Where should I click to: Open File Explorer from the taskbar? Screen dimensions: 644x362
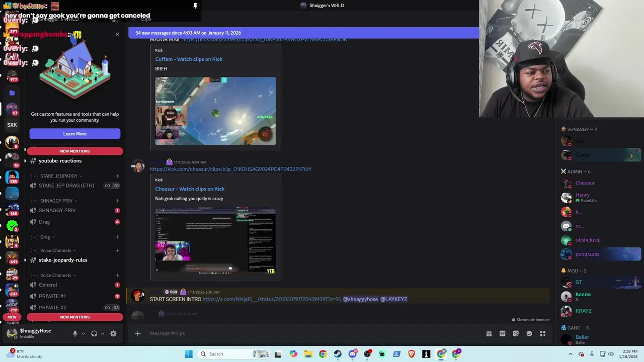coord(308,354)
